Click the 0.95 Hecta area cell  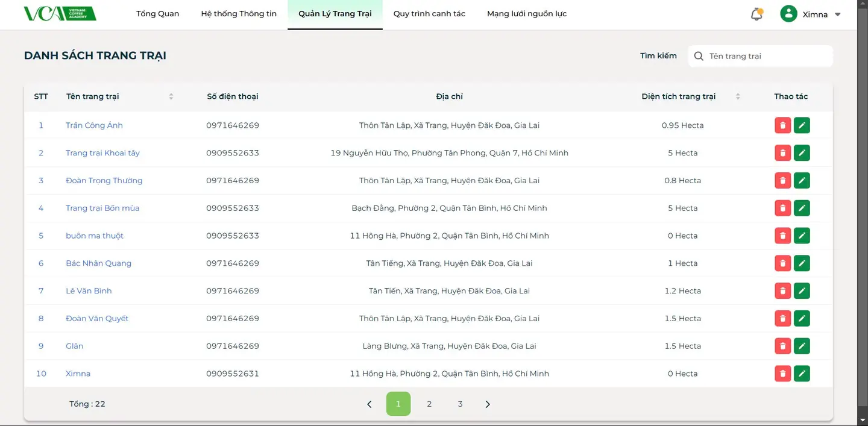point(683,125)
